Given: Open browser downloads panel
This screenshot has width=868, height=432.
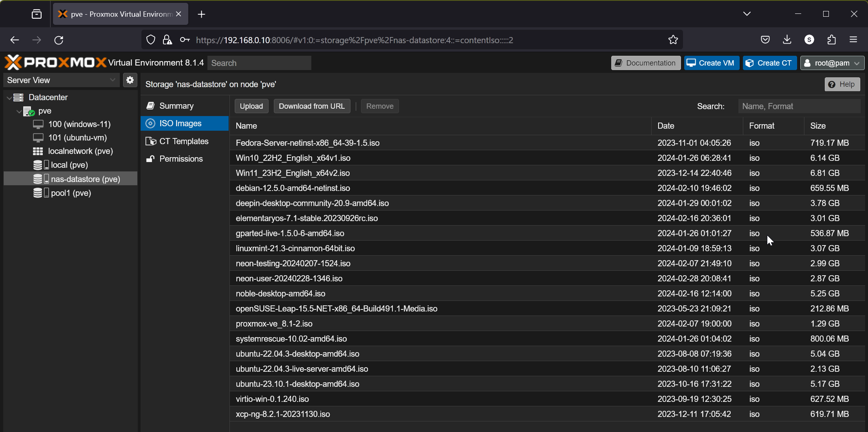Looking at the screenshot, I should [787, 40].
